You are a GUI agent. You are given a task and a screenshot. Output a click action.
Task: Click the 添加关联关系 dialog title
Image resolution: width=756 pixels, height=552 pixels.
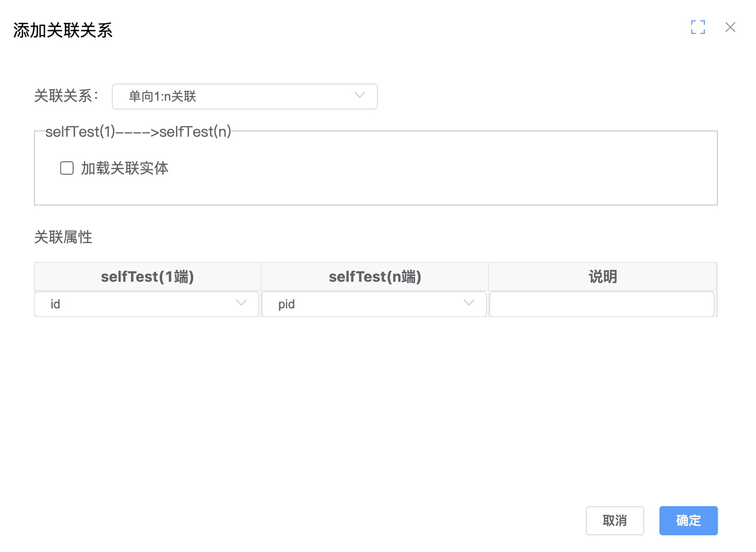pos(63,30)
